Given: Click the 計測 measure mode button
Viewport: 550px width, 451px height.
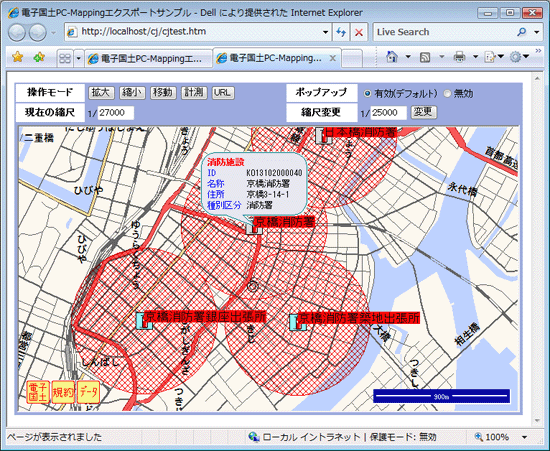Looking at the screenshot, I should (x=194, y=93).
